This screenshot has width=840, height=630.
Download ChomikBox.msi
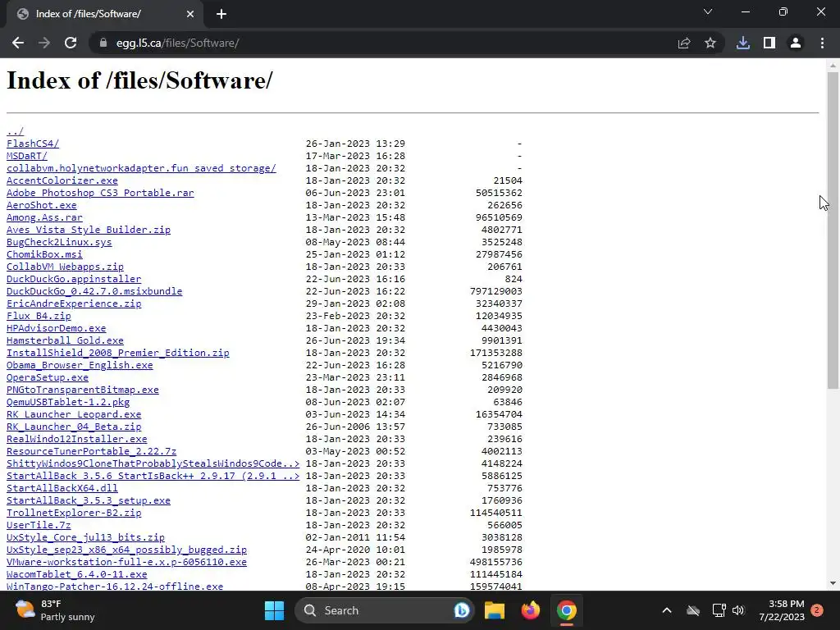pyautogui.click(x=44, y=254)
